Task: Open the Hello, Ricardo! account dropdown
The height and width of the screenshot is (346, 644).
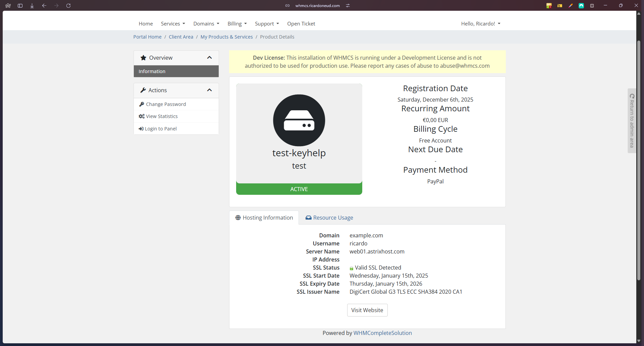Action: coord(480,24)
